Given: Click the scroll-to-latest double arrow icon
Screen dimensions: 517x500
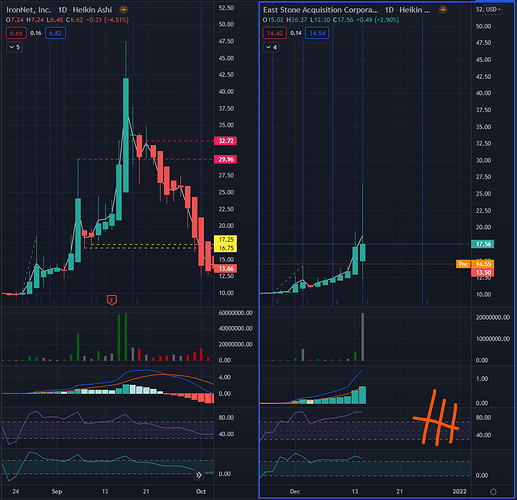Looking at the screenshot, I should coord(199,475).
